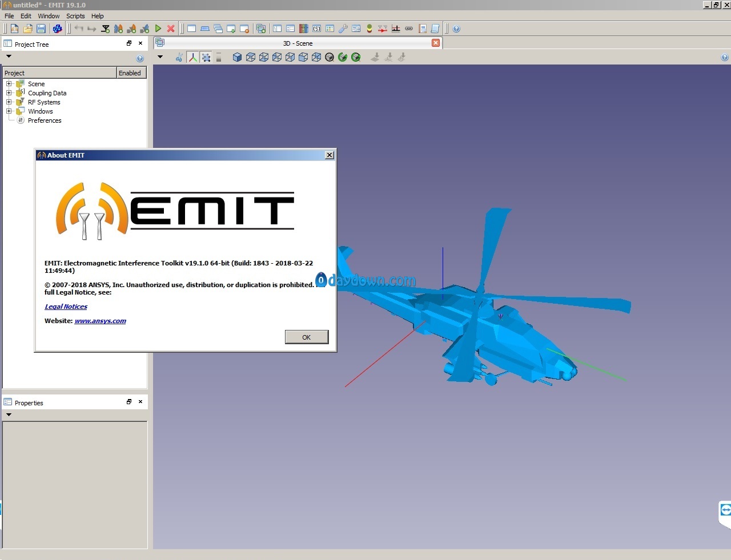This screenshot has height=560, width=731.
Task: Toggle Properties panel float button
Action: 129,402
